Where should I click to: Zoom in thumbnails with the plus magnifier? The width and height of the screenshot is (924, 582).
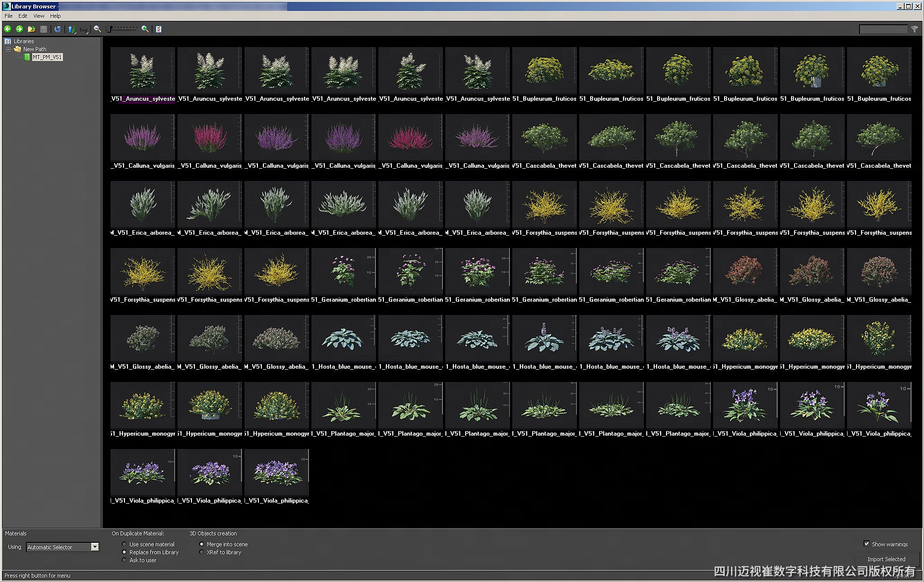point(144,29)
